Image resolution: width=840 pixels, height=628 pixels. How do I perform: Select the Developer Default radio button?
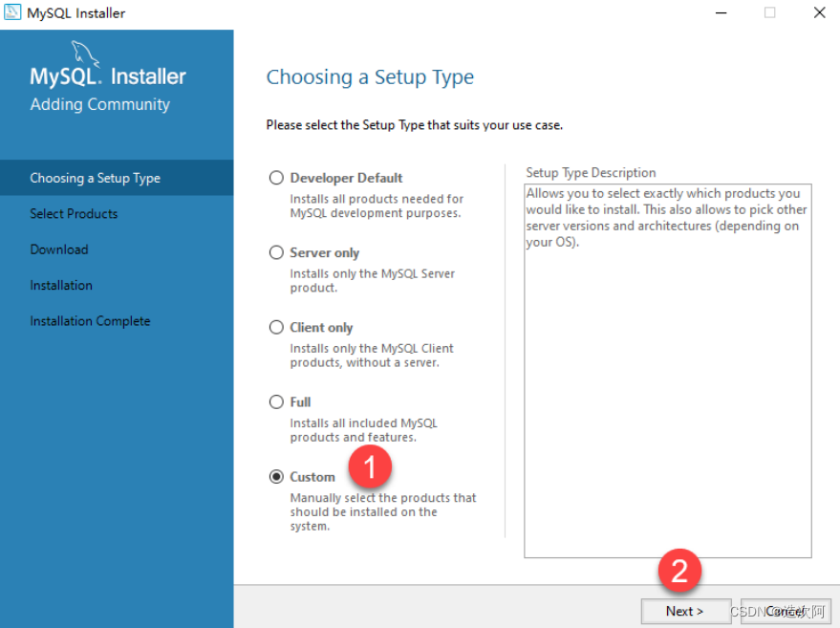tap(276, 178)
